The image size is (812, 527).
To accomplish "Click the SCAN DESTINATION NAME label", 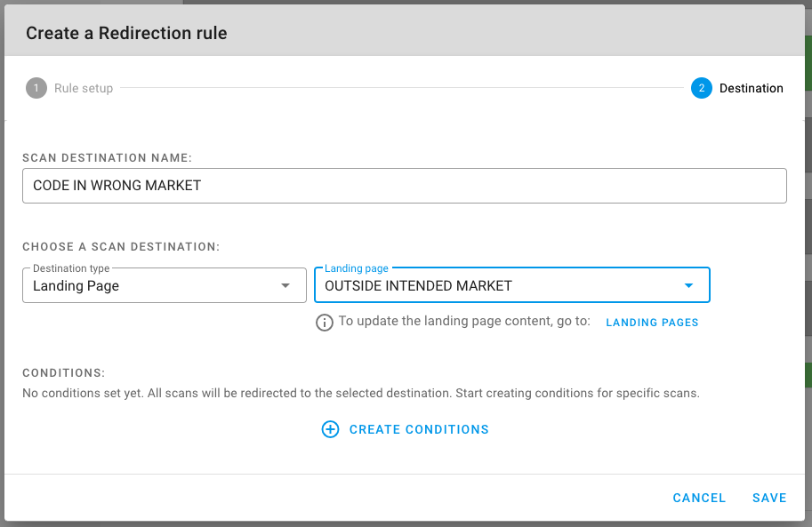I will [108, 158].
